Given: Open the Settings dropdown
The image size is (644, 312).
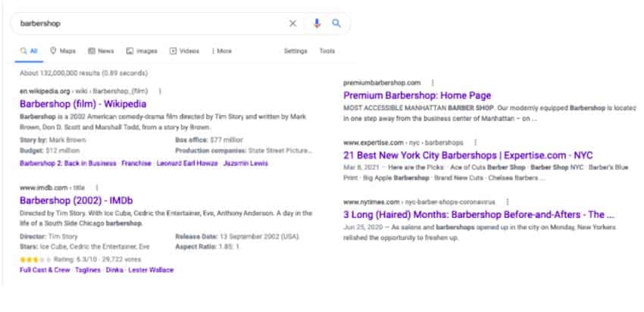Looking at the screenshot, I should tap(295, 51).
